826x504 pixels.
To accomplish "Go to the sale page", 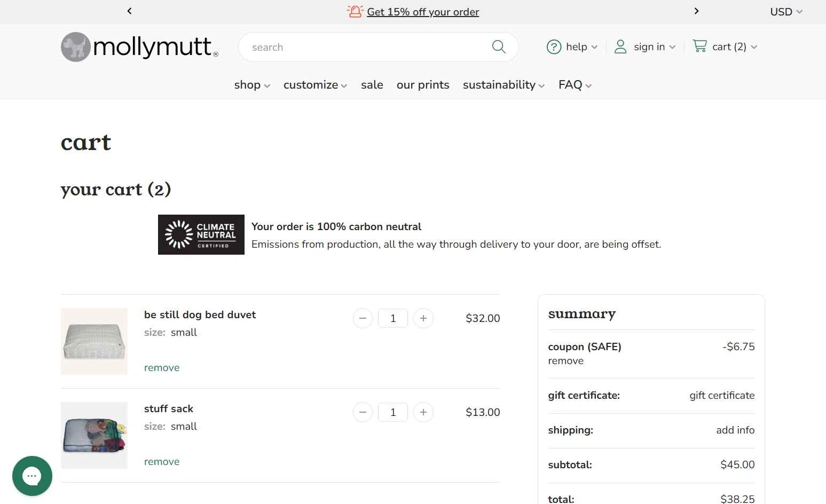I will click(372, 85).
